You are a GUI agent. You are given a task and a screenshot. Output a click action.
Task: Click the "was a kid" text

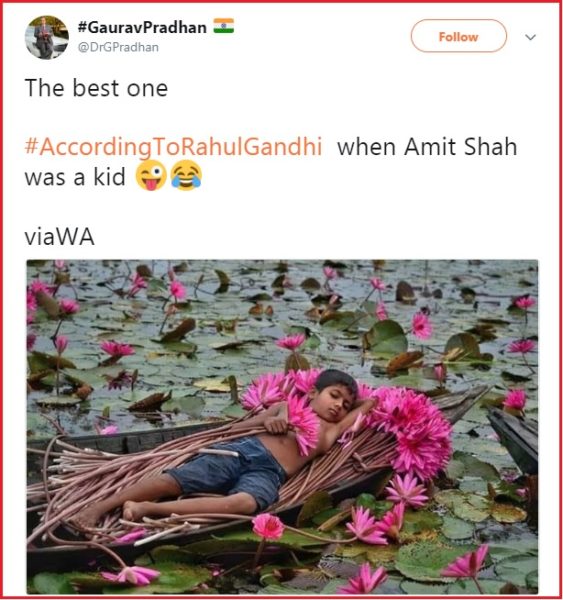[75, 177]
